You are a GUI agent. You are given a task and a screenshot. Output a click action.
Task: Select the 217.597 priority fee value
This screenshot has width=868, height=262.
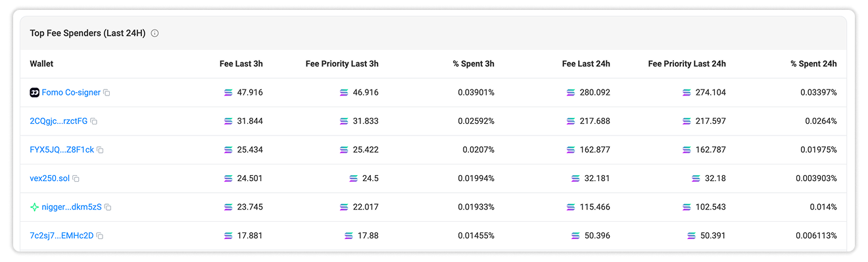pyautogui.click(x=711, y=121)
